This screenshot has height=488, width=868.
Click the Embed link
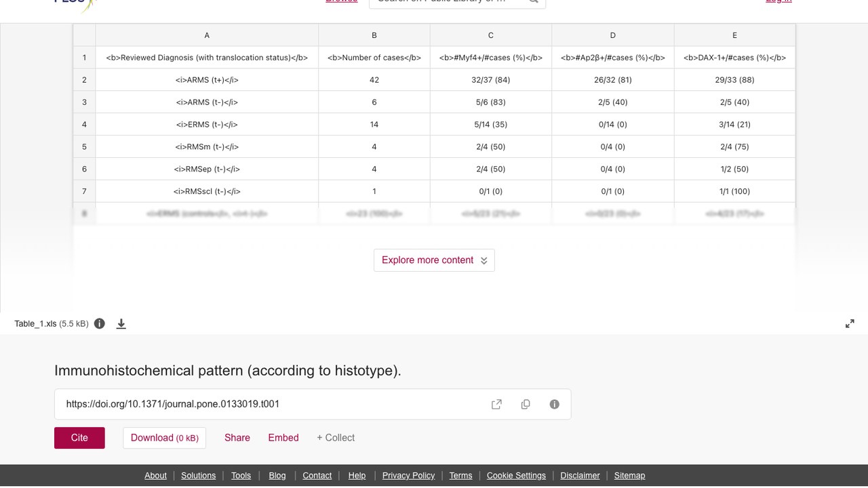click(x=283, y=438)
